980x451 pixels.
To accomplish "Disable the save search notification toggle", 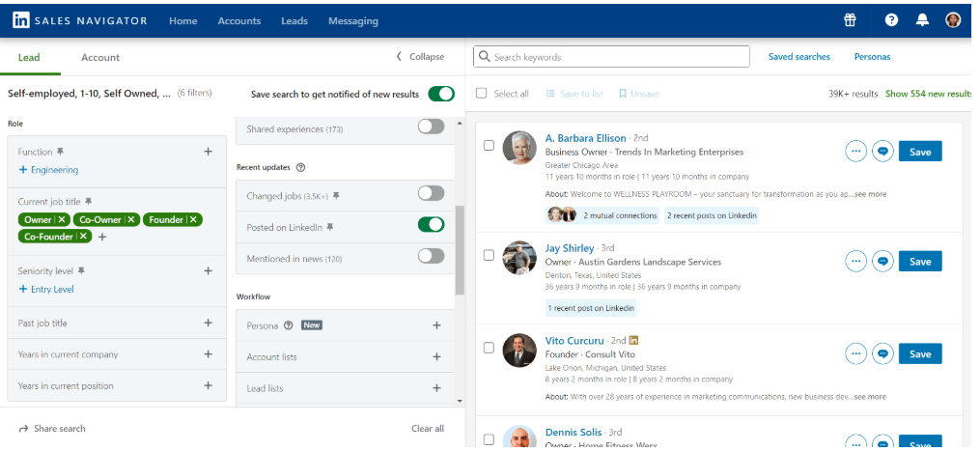I will point(440,94).
